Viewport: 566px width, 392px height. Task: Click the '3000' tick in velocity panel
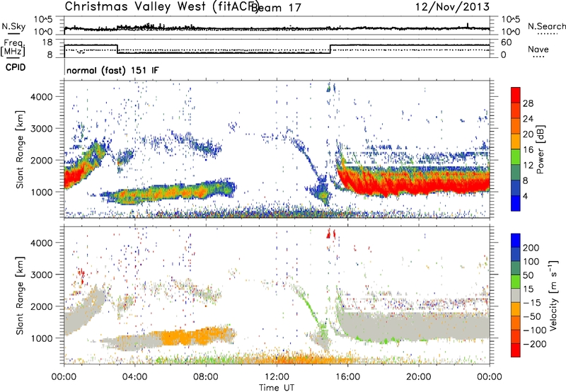tap(41, 275)
